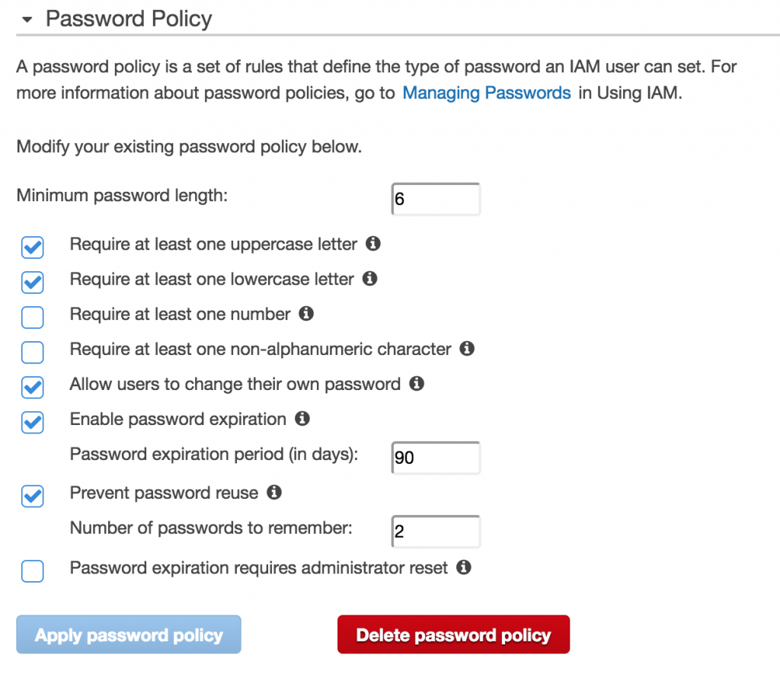Open the Managing Passwords link
This screenshot has height=700, width=780.
(487, 93)
